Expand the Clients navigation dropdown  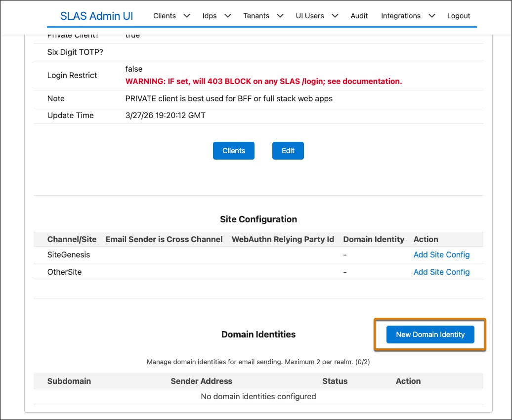[171, 16]
